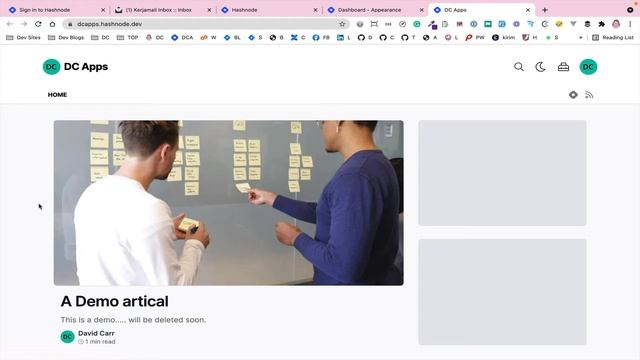Open the BL bookmark
The height and width of the screenshot is (360, 640).
point(232,37)
